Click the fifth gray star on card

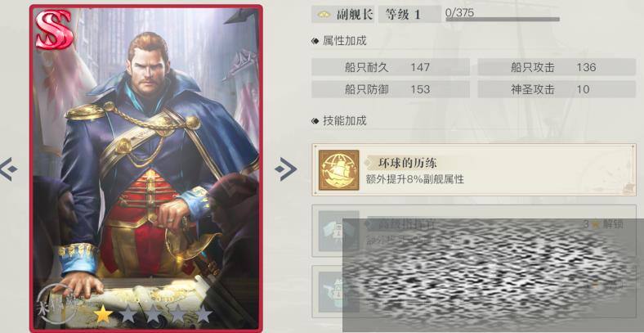203,314
